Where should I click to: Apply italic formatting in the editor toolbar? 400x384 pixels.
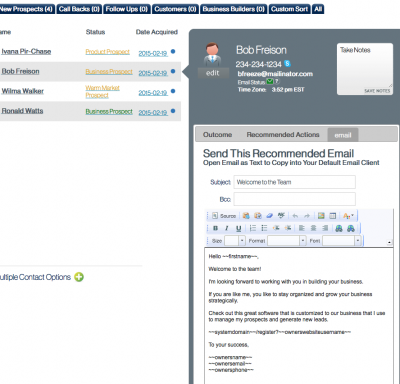(227, 228)
